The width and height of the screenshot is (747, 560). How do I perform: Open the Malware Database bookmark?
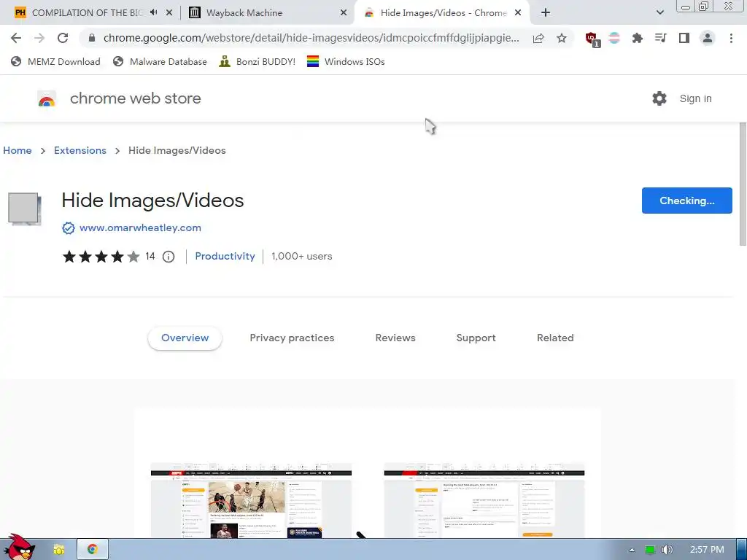[160, 61]
